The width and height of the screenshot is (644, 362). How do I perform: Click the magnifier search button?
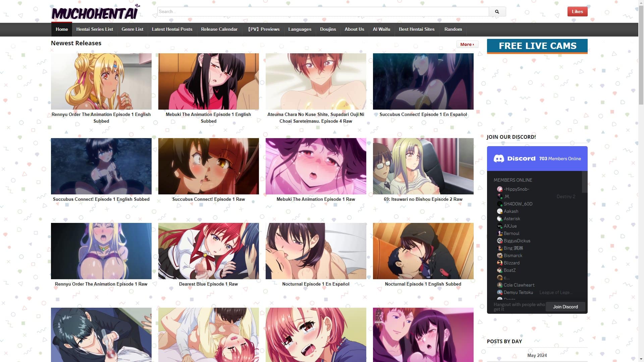[497, 12]
